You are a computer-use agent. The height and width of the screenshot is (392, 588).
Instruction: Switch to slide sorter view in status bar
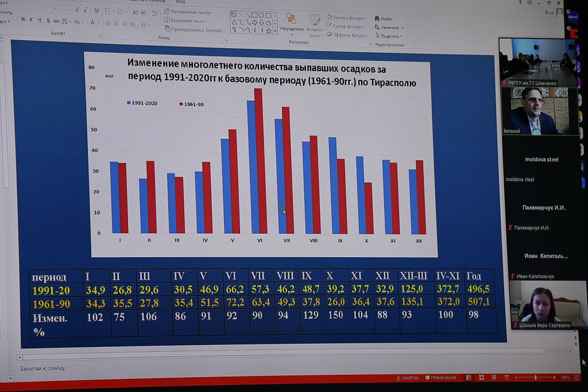(481, 378)
